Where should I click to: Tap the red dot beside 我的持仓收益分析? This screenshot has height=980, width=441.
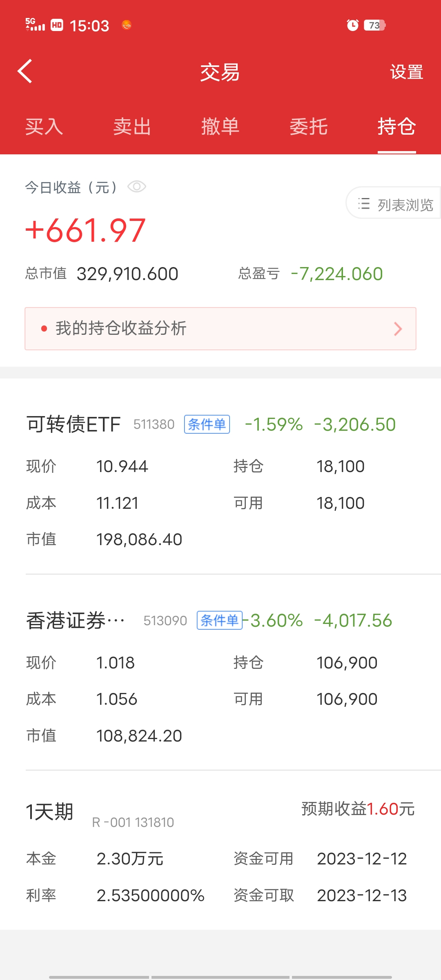[44, 329]
